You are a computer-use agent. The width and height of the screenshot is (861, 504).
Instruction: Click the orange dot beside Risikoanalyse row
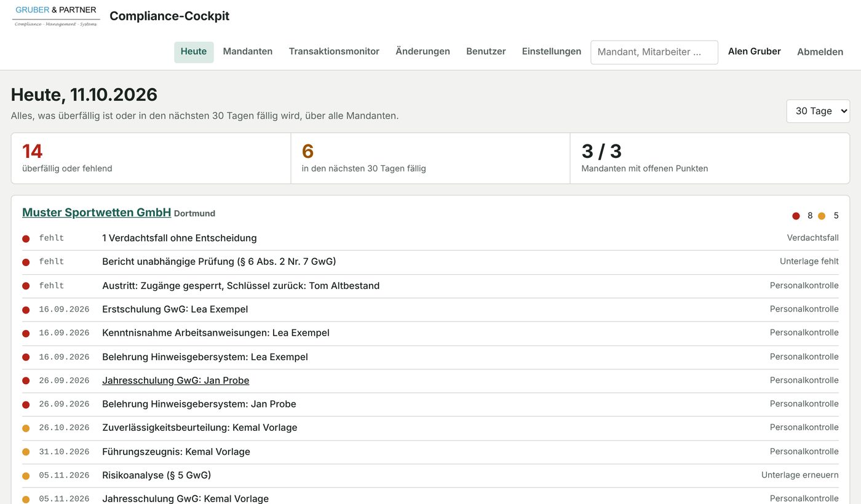[26, 476]
